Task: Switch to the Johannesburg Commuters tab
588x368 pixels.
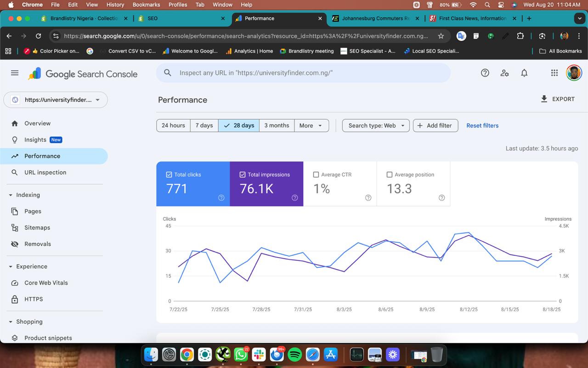Action: [374, 18]
